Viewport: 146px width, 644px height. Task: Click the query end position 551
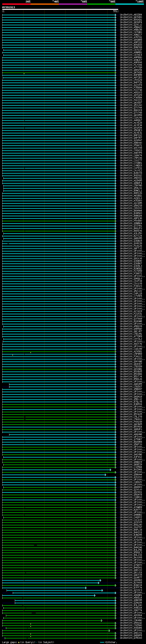click(115, 11)
